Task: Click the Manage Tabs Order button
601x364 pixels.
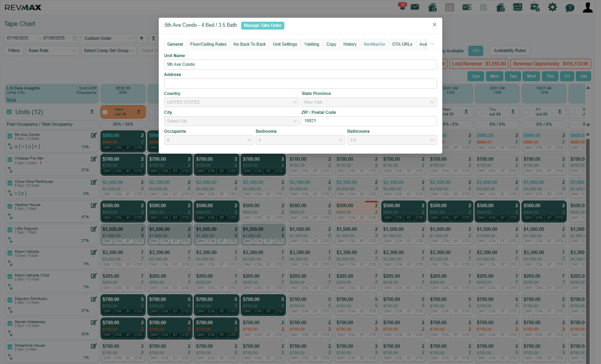Action: click(x=263, y=26)
